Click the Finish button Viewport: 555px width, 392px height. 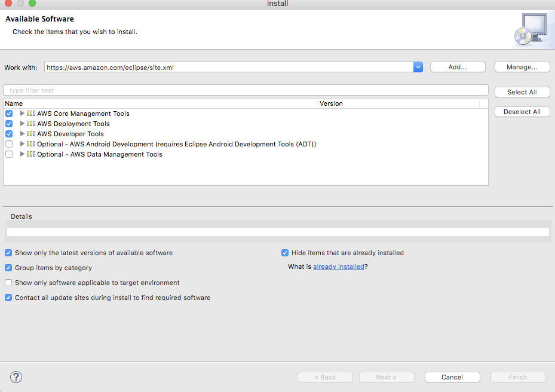tap(518, 377)
